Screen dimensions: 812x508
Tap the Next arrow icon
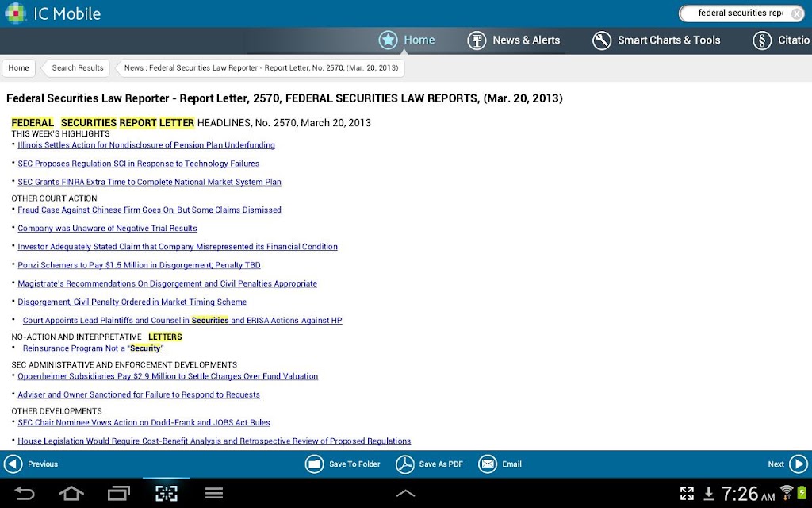coord(799,464)
